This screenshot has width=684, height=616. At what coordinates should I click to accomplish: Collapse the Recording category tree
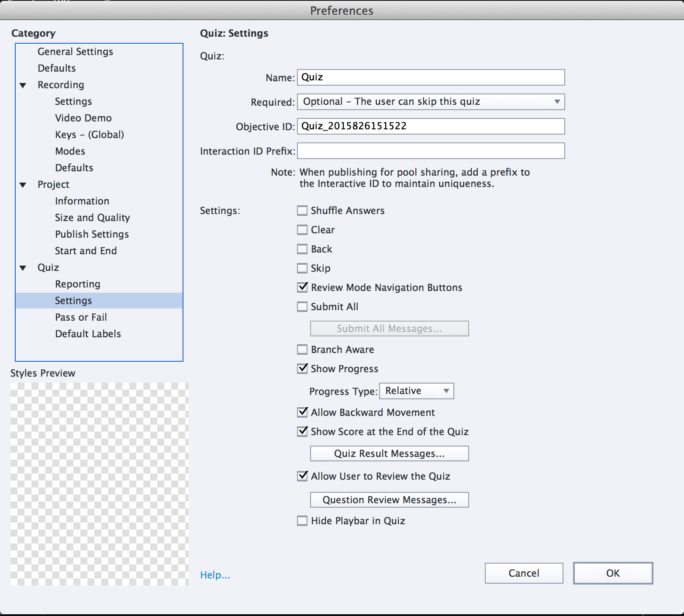coord(23,85)
